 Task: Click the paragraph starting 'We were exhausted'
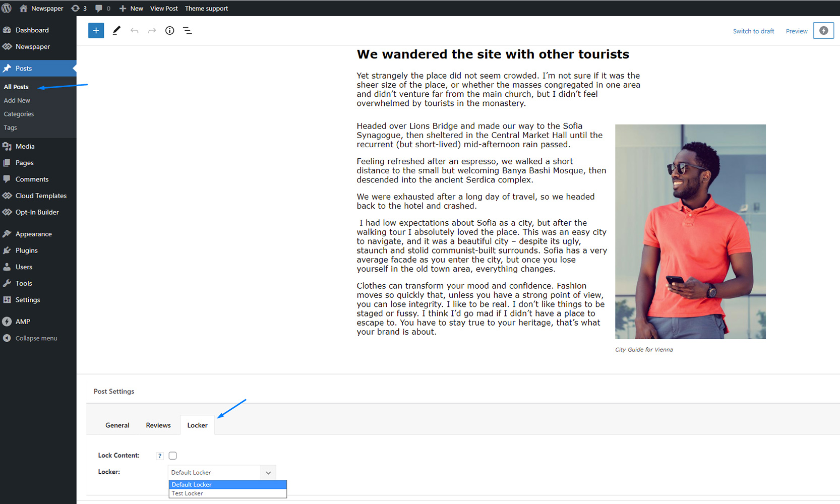[x=475, y=201]
